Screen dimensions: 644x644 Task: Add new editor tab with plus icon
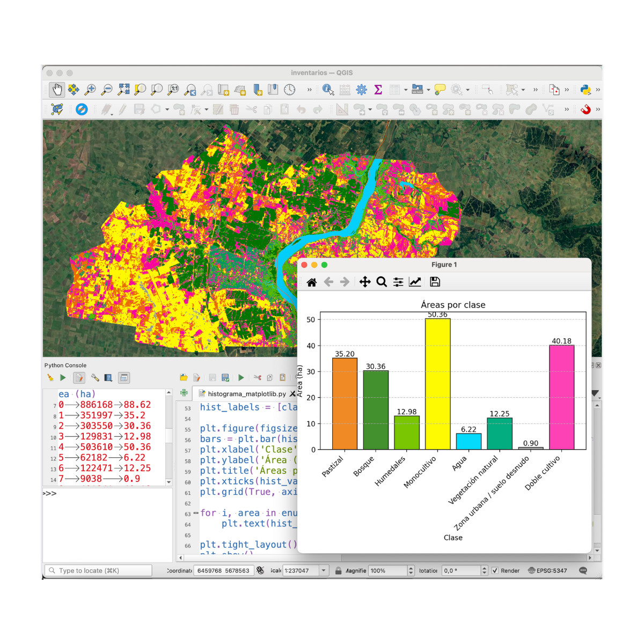[x=184, y=393]
